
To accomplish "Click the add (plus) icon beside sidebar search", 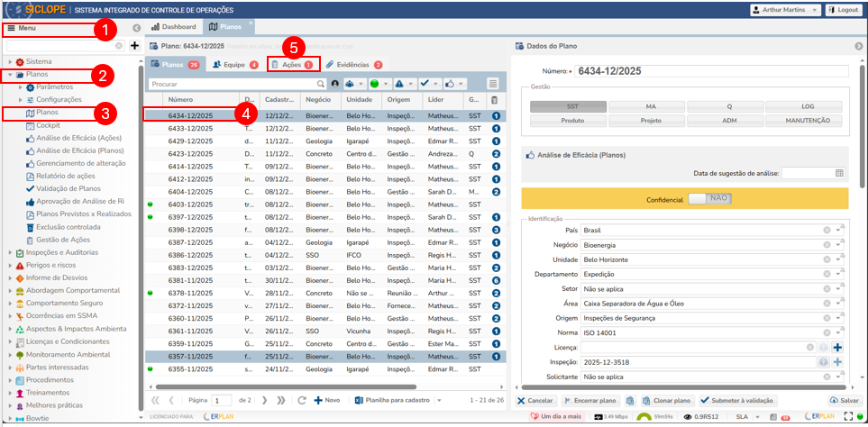I will pos(134,45).
